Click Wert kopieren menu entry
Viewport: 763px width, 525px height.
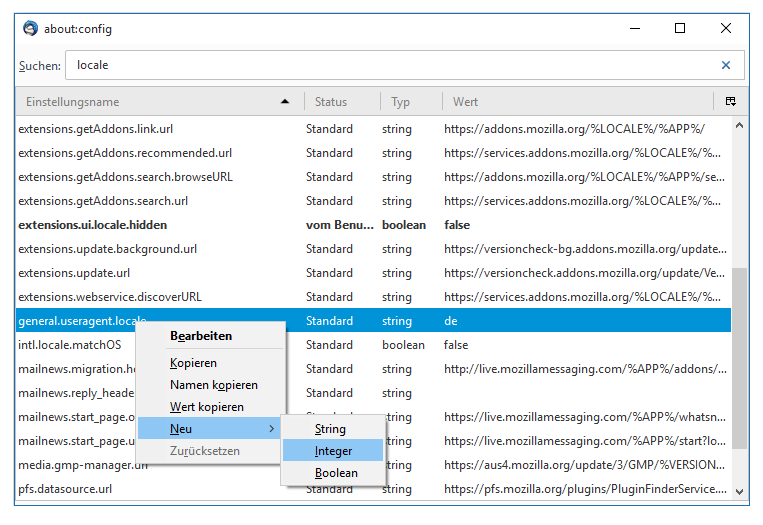coord(206,407)
